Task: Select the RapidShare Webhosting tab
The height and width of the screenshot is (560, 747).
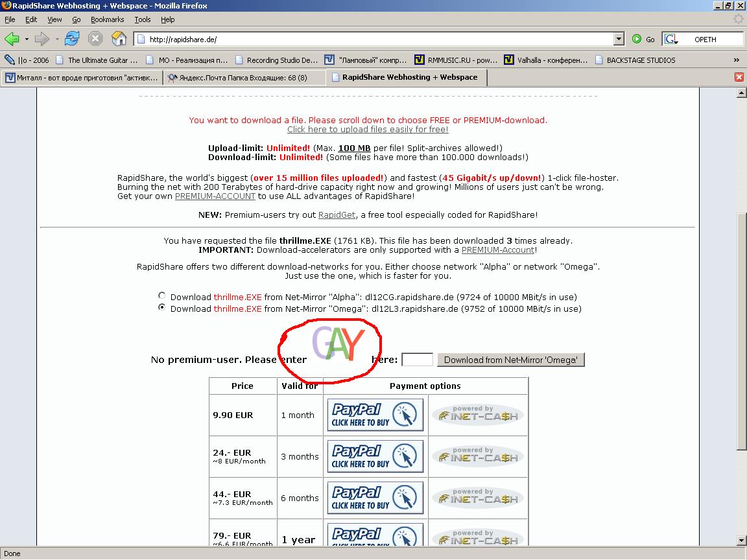Action: point(407,77)
